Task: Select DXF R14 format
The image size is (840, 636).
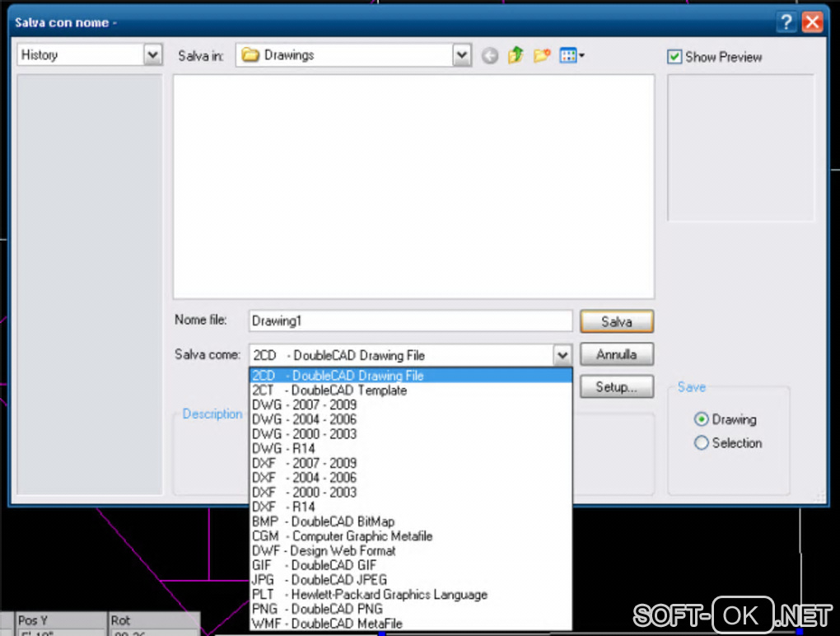Action: [411, 507]
